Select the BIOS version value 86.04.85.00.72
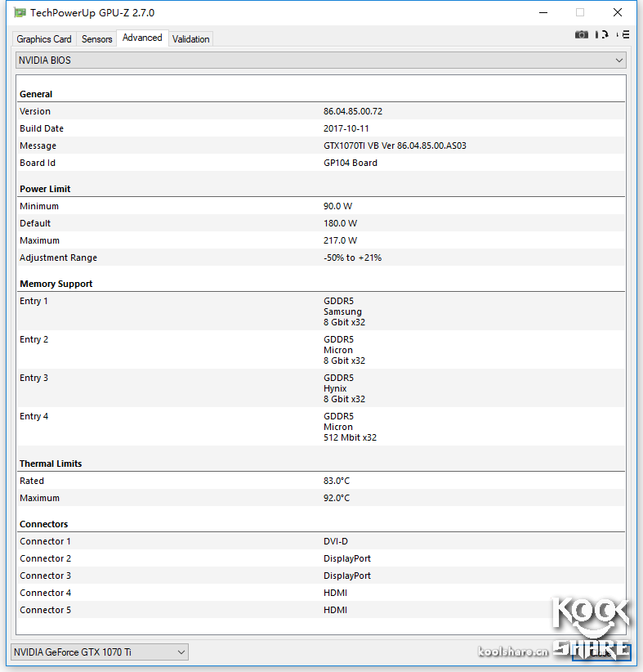 pos(353,111)
